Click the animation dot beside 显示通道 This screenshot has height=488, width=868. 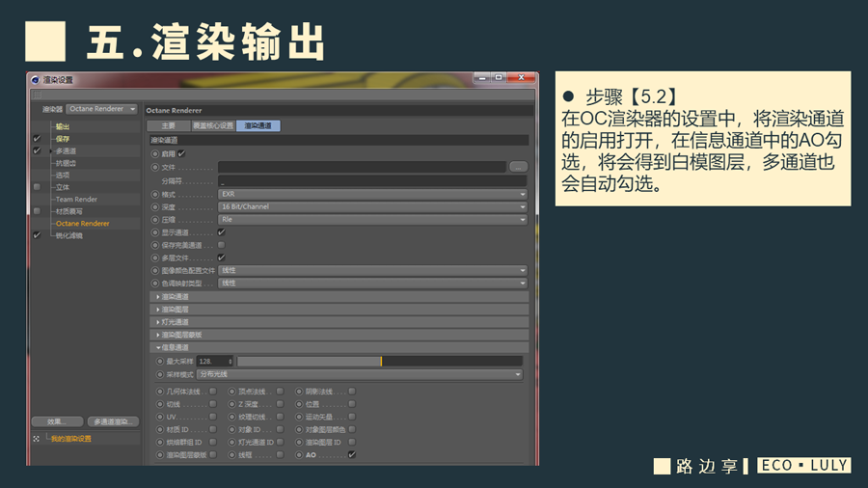[x=155, y=232]
